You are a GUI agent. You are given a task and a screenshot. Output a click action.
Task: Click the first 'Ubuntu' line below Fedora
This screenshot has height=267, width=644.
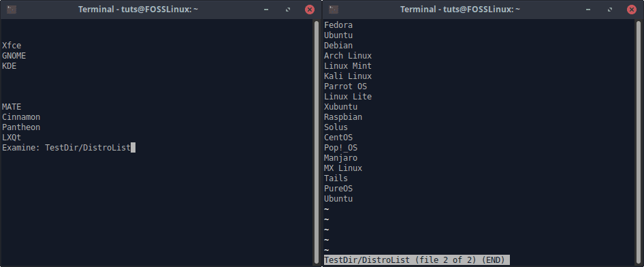tap(338, 35)
